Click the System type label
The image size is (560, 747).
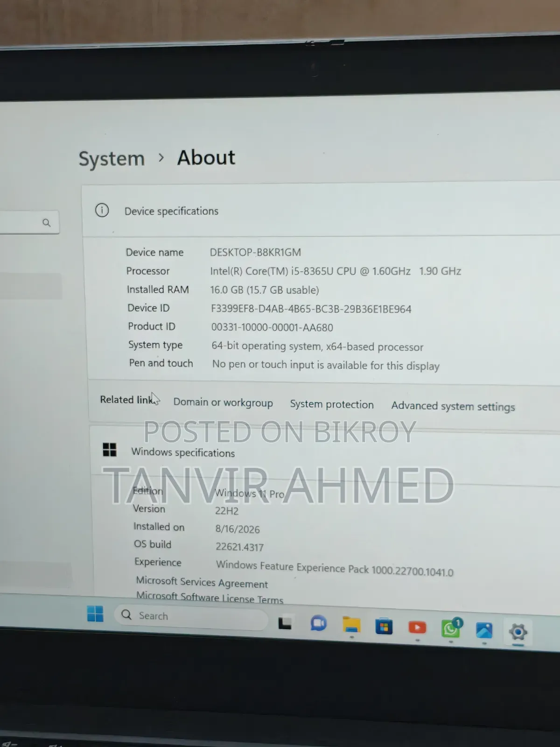(x=155, y=345)
